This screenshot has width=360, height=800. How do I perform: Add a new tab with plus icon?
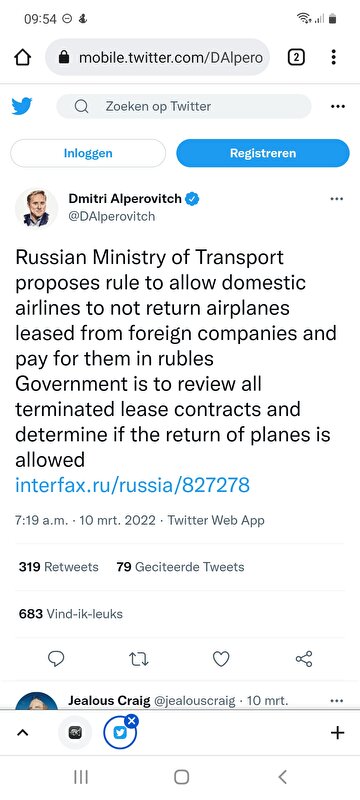(x=338, y=733)
